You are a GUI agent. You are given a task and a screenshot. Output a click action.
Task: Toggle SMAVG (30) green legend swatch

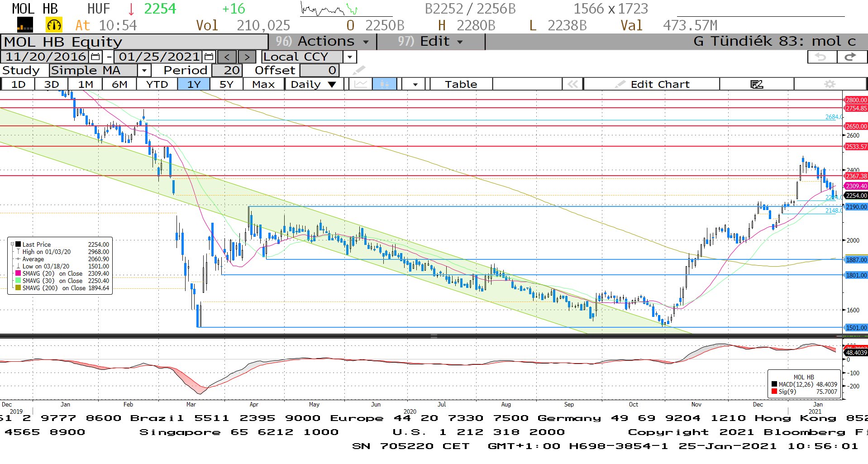pos(19,281)
